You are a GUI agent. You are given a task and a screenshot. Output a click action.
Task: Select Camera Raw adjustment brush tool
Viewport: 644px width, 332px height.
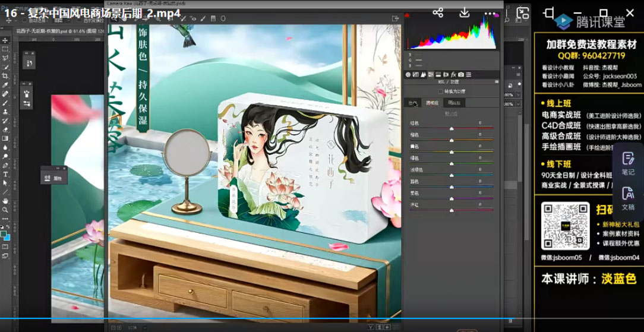click(x=203, y=18)
